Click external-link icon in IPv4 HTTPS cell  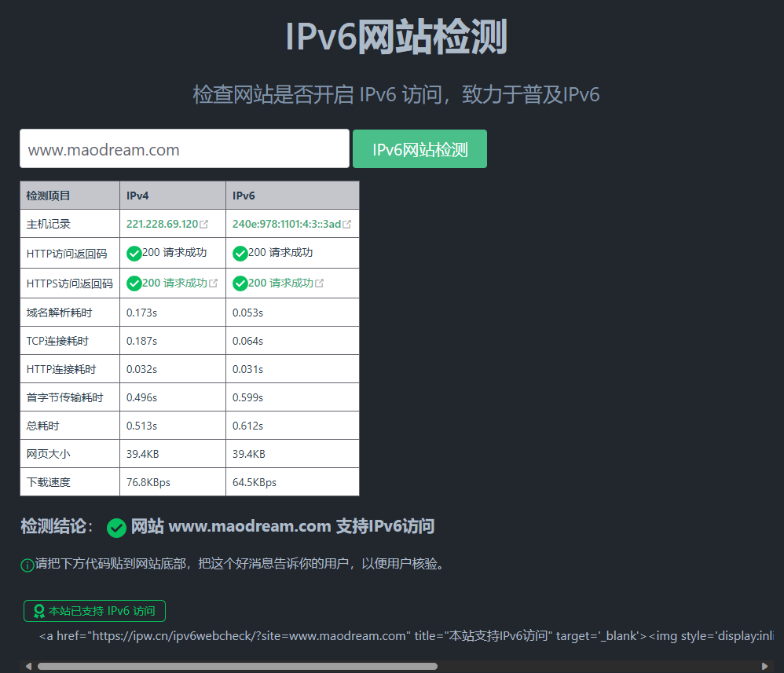(x=214, y=283)
